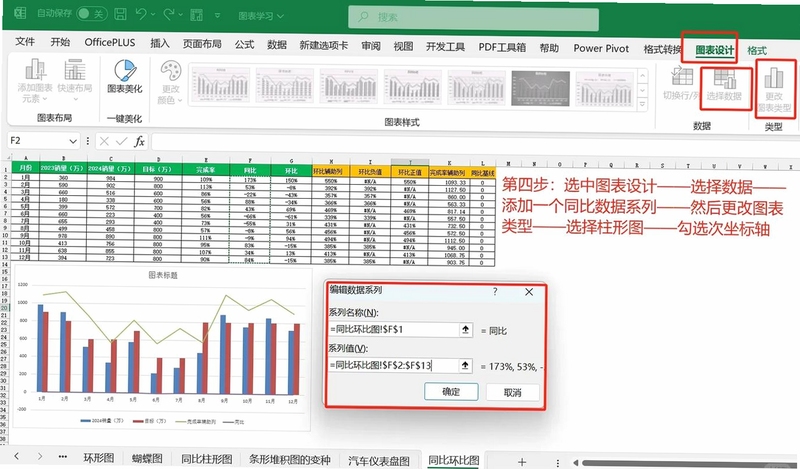Click the formula bar cancel X icon
Image resolution: width=800 pixels, height=469 pixels.
click(104, 141)
